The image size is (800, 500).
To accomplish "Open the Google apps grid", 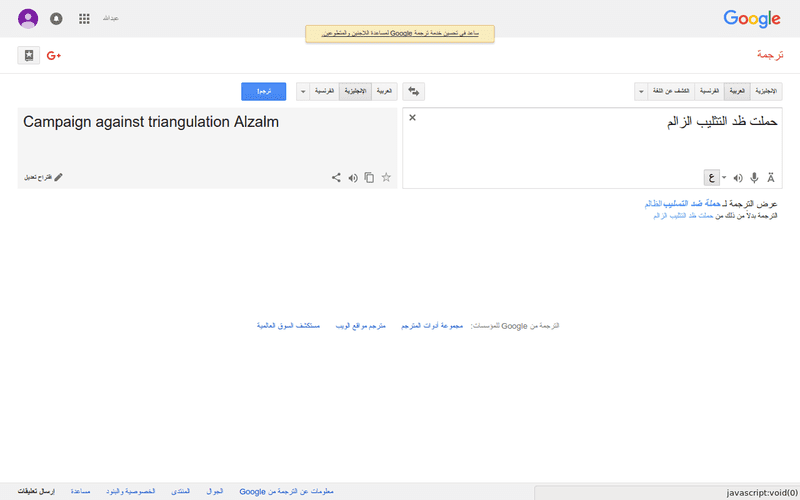I will (84, 19).
